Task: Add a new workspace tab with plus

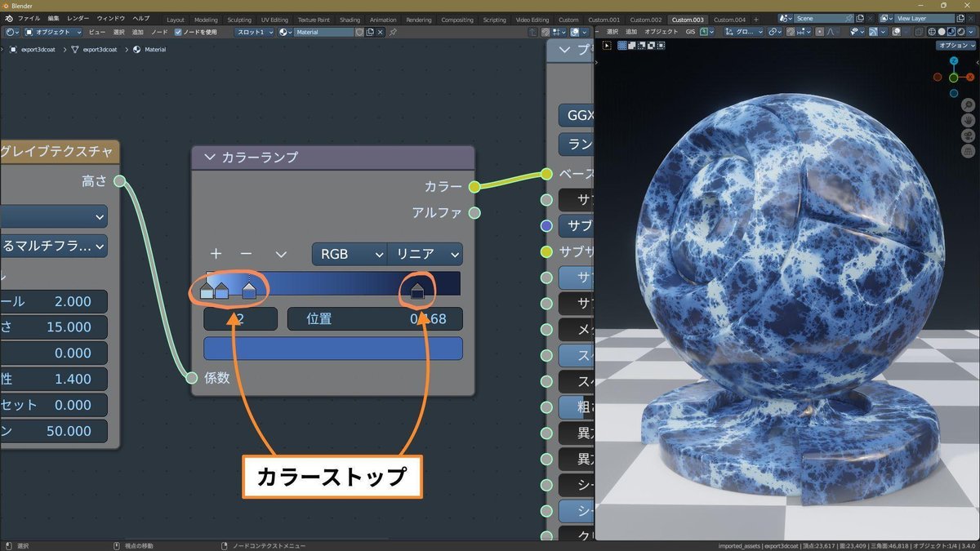Action: 755,19
